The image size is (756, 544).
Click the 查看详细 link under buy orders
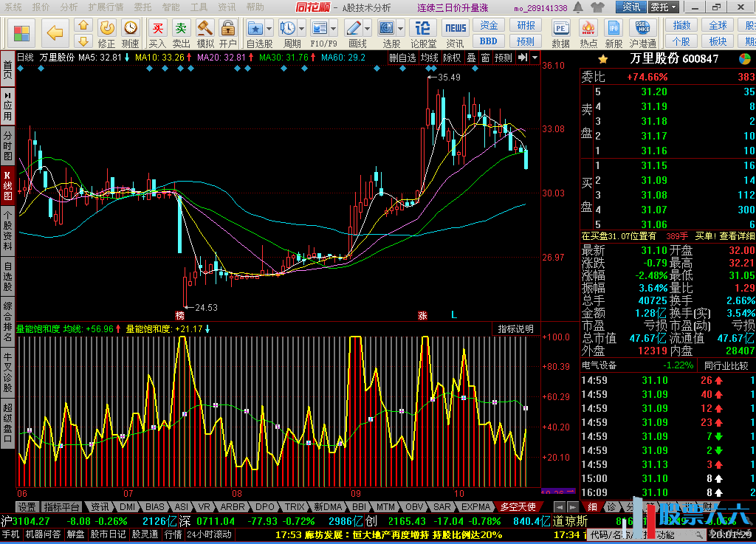[x=737, y=236]
